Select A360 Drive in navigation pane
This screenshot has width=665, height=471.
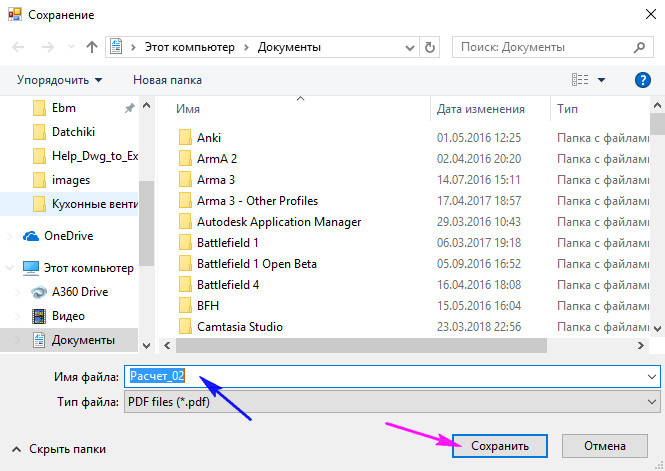pyautogui.click(x=80, y=292)
